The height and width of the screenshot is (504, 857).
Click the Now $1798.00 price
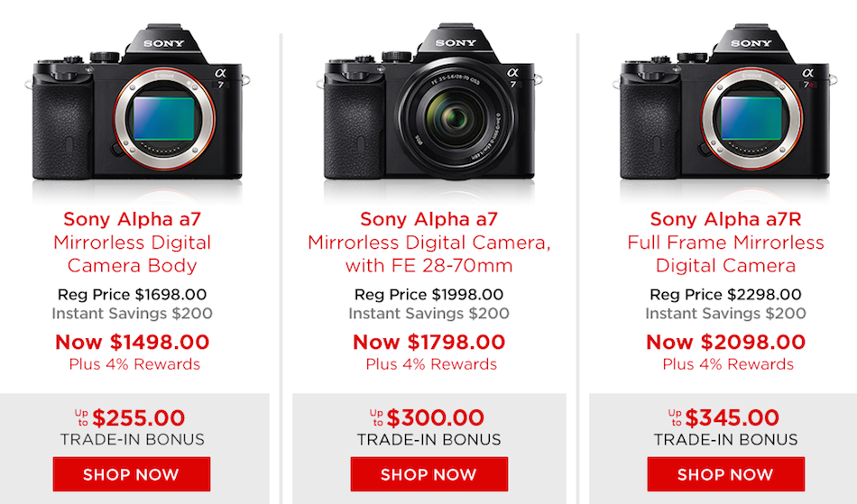coord(428,342)
